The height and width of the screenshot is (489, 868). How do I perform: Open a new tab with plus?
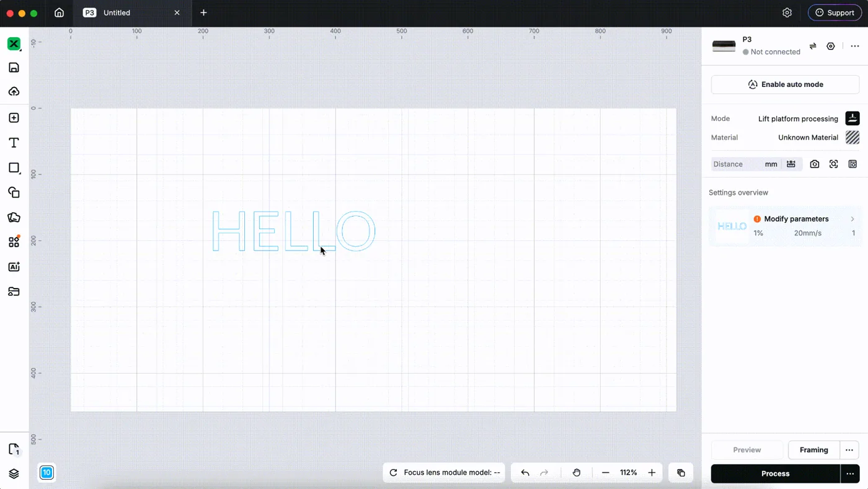(203, 12)
